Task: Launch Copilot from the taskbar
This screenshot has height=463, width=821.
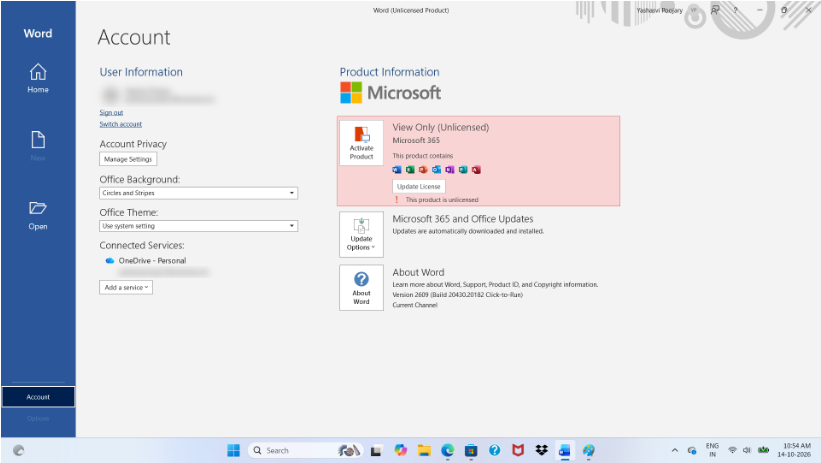Action: 401,450
